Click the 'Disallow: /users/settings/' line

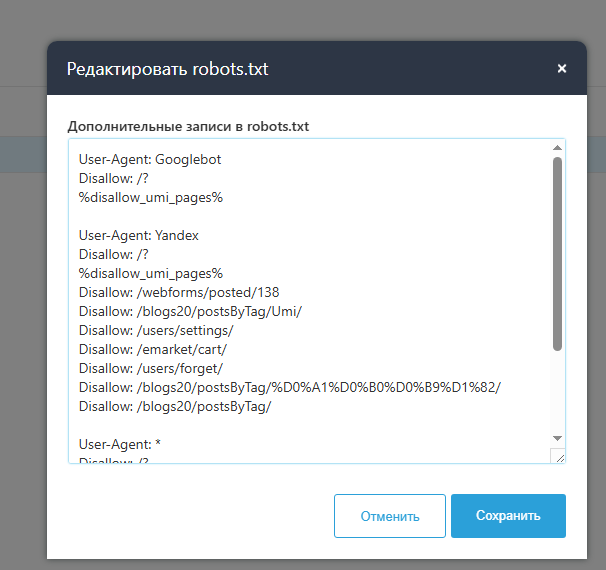(156, 330)
